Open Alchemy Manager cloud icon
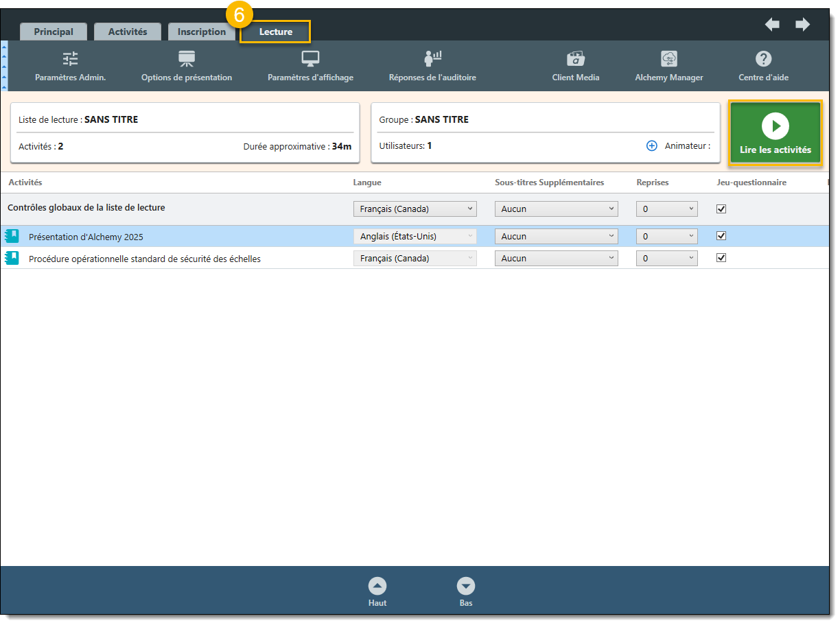 (668, 60)
